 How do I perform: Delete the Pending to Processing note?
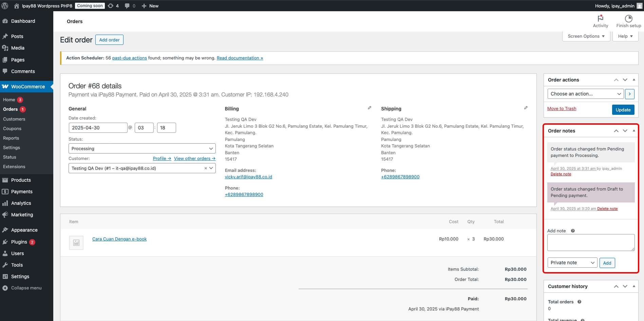click(561, 174)
